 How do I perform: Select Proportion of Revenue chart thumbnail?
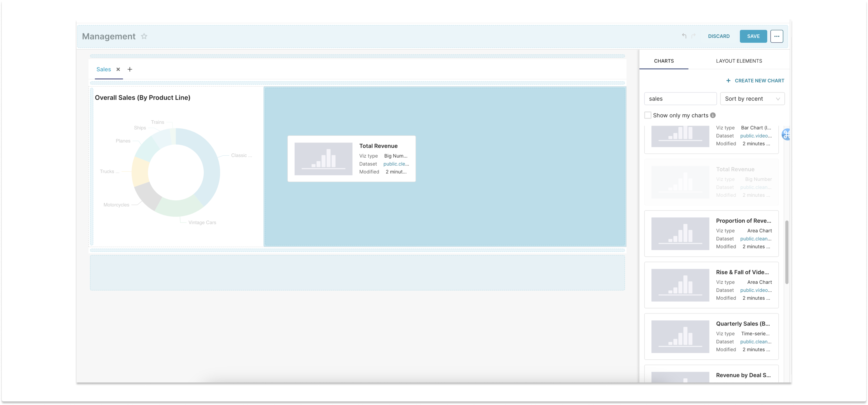[680, 234]
